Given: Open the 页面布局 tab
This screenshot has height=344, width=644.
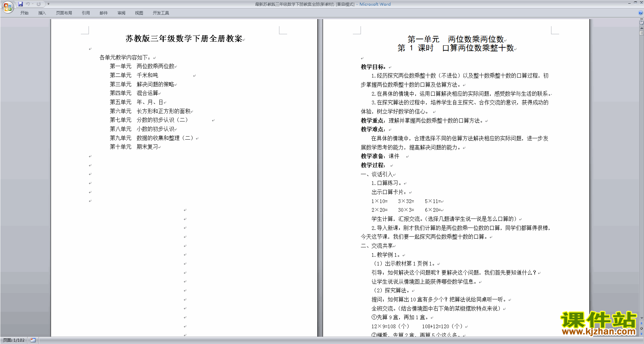Looking at the screenshot, I should point(64,13).
